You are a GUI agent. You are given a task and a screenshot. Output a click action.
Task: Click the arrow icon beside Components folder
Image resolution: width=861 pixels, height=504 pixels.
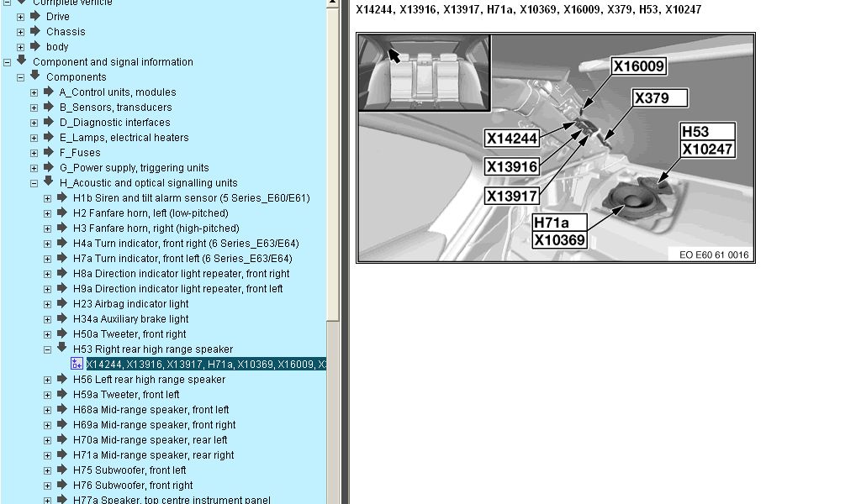coord(35,76)
